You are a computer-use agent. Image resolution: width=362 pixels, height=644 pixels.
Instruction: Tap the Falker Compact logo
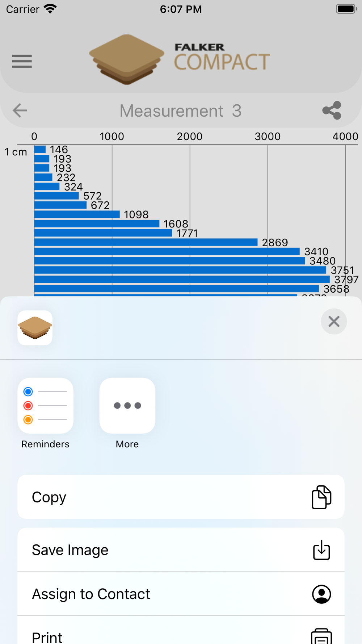coord(180,60)
